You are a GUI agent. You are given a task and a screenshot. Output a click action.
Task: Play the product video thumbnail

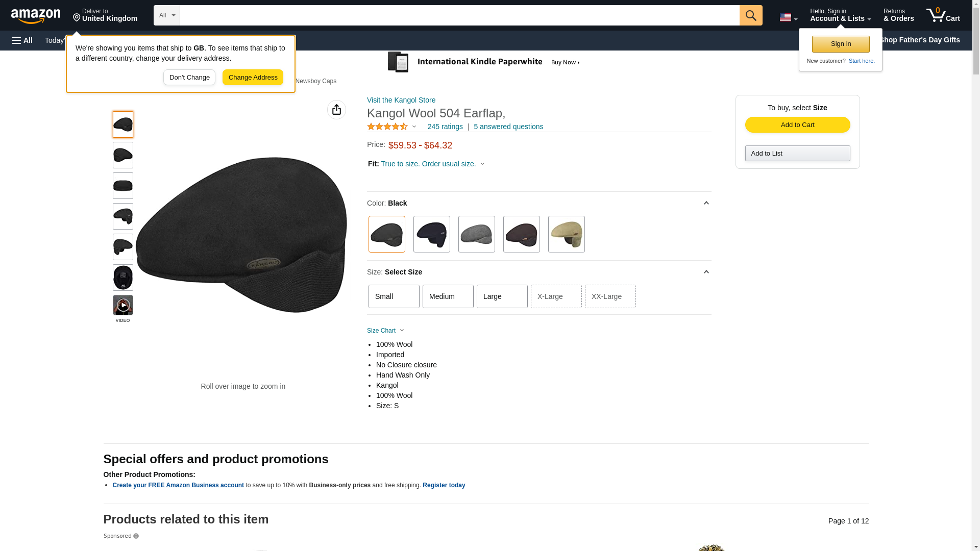pyautogui.click(x=123, y=305)
